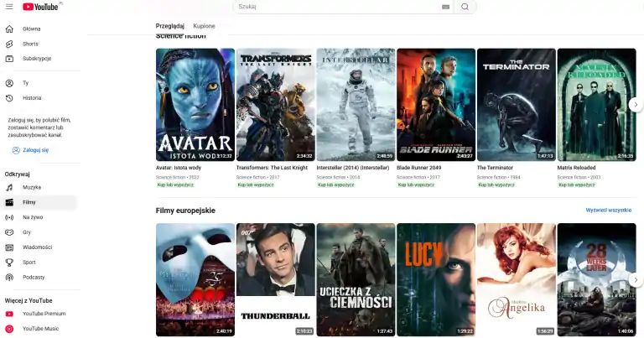This screenshot has width=644, height=338.
Task: Select YouTube Music in sidebar
Action: point(40,329)
